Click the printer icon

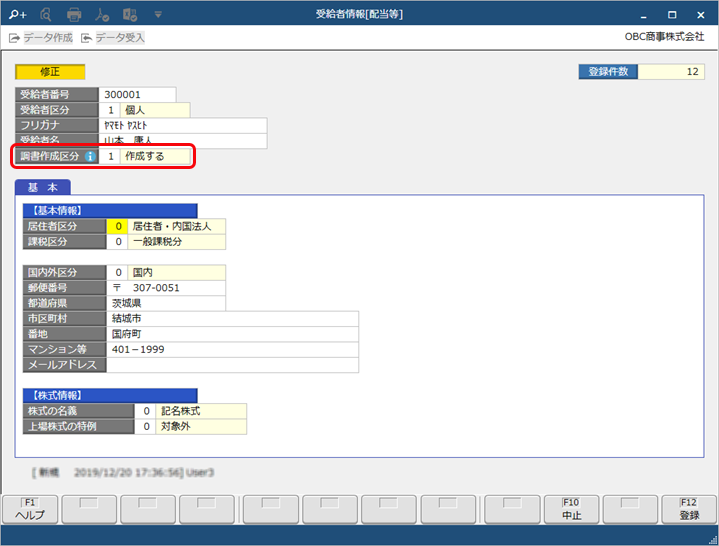point(74,15)
